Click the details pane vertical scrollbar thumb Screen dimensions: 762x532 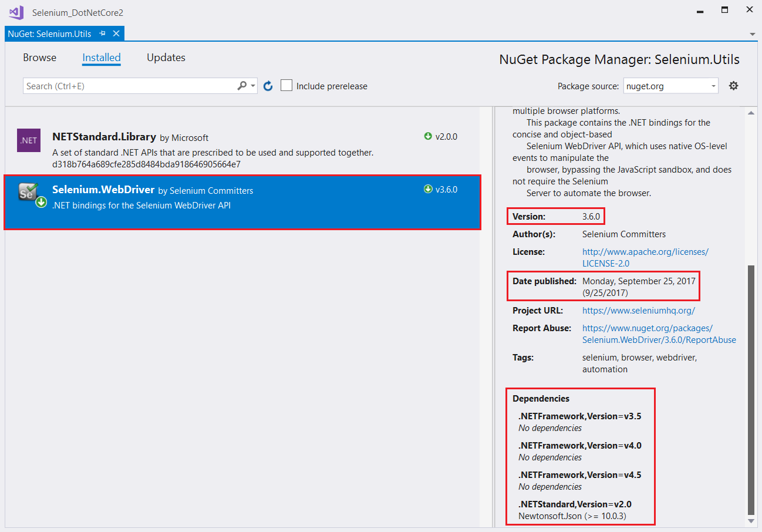point(751,389)
